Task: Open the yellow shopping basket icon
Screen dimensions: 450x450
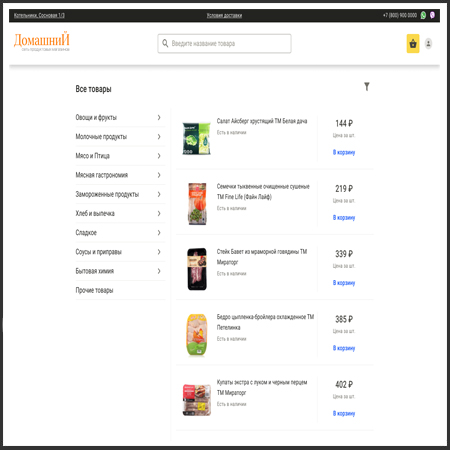Action: 413,44
